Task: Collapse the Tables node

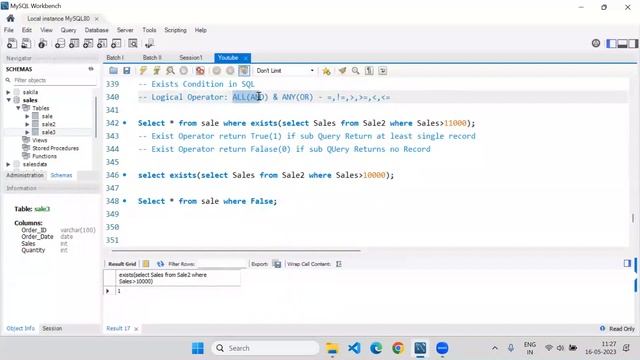Action: (18, 108)
